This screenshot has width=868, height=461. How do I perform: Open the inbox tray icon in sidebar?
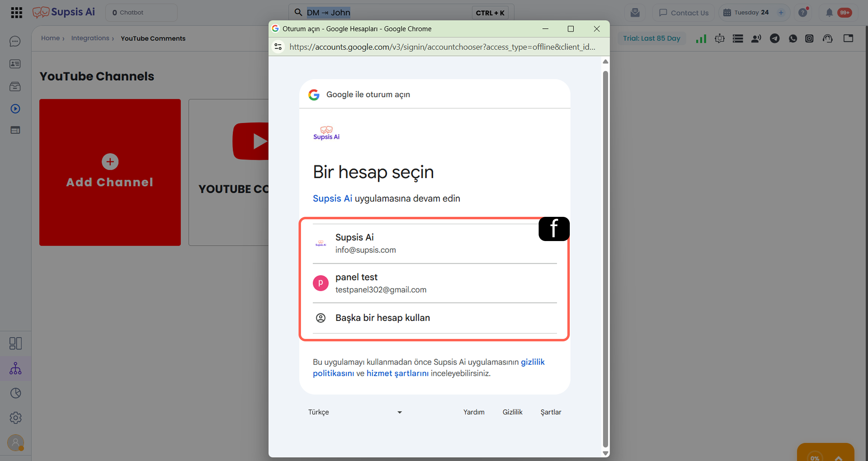pos(15,86)
